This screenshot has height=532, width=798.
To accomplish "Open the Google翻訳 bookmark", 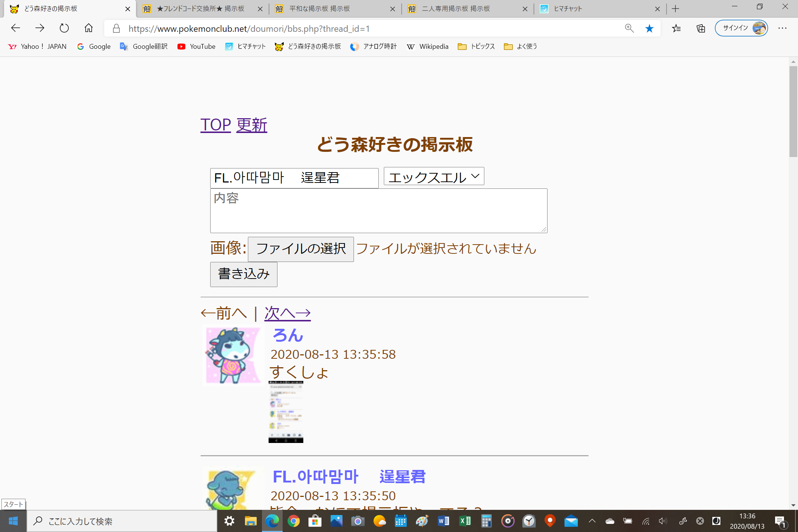I will 144,47.
